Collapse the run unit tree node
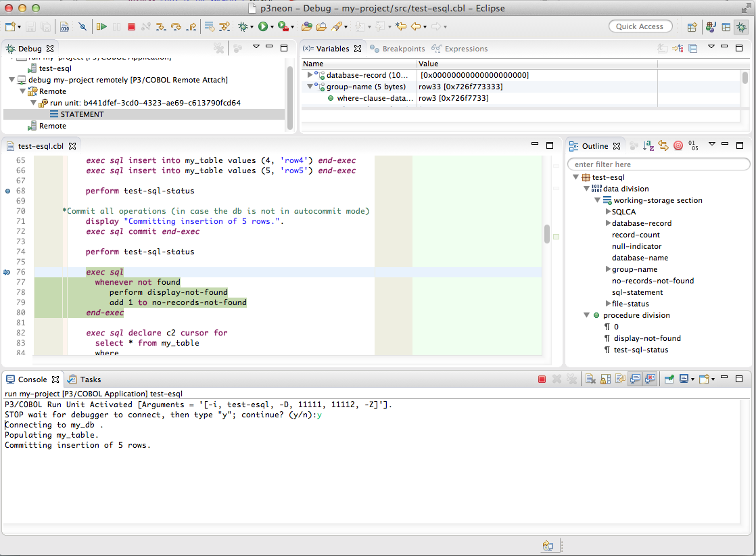 pos(33,103)
